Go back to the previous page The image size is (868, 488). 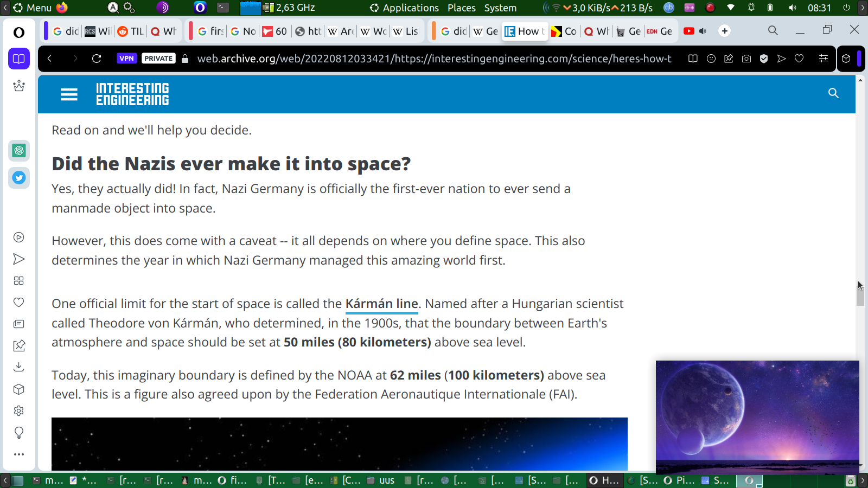[x=50, y=59]
